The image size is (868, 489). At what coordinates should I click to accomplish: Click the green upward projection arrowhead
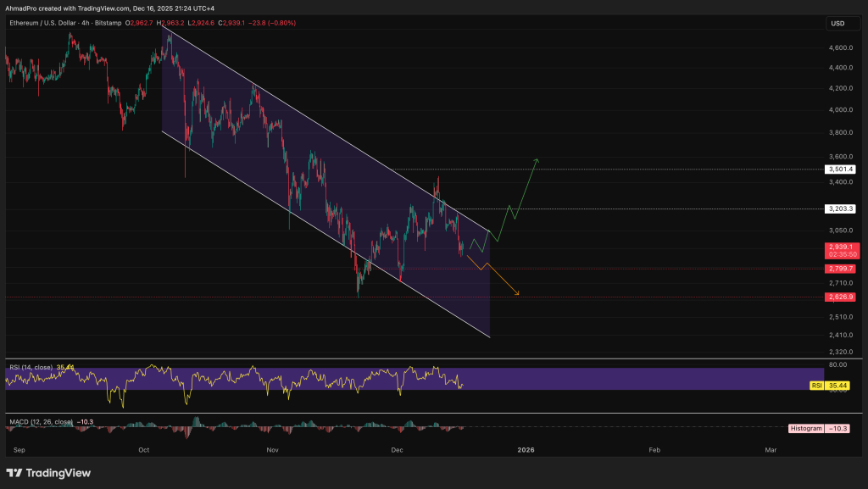(537, 160)
